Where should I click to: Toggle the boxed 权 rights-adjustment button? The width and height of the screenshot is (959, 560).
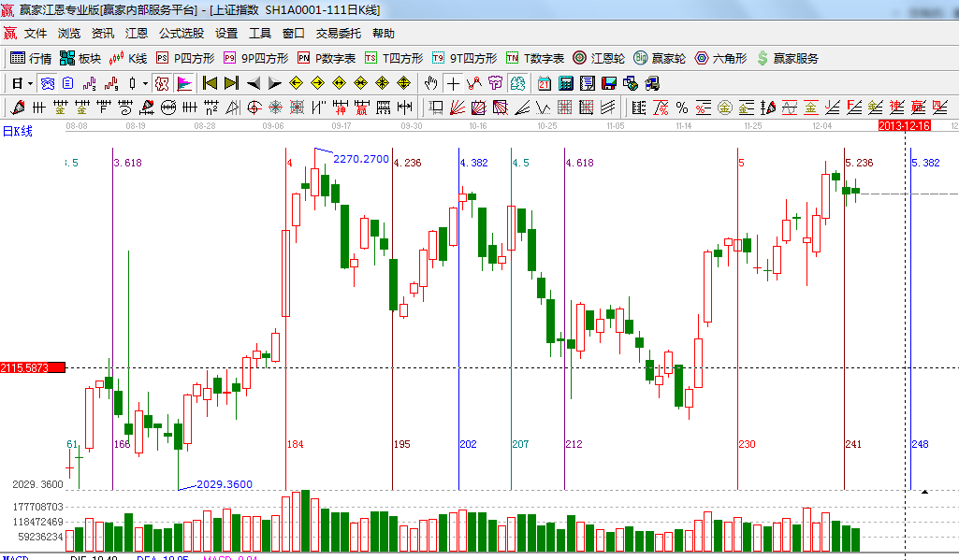click(x=162, y=83)
